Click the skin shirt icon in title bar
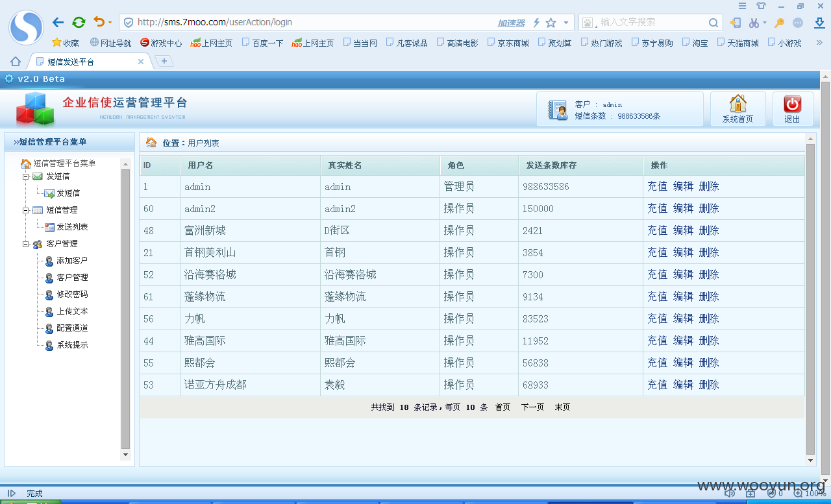831x504 pixels. click(761, 6)
